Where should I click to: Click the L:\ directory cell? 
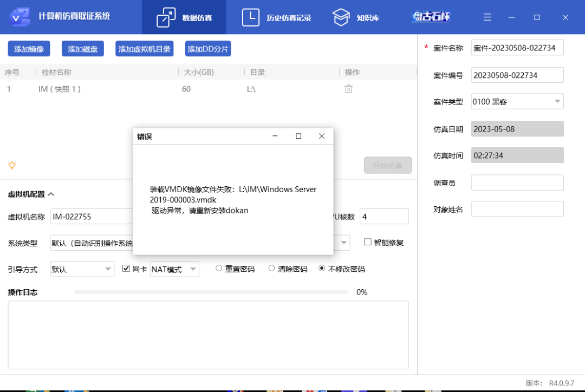[251, 89]
